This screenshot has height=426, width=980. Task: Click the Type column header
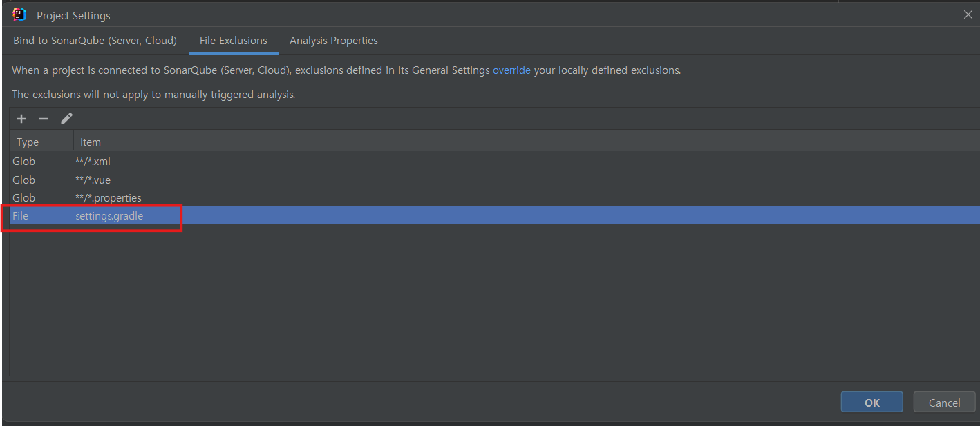point(41,142)
